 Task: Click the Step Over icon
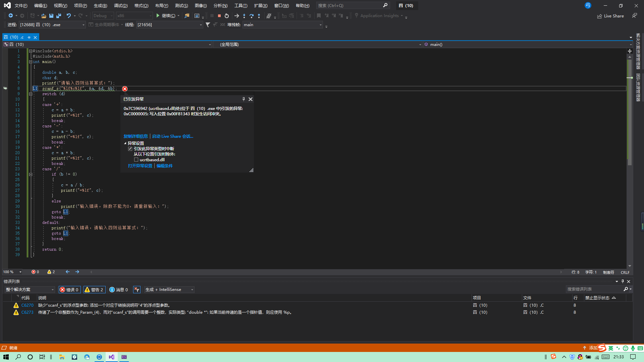252,16
